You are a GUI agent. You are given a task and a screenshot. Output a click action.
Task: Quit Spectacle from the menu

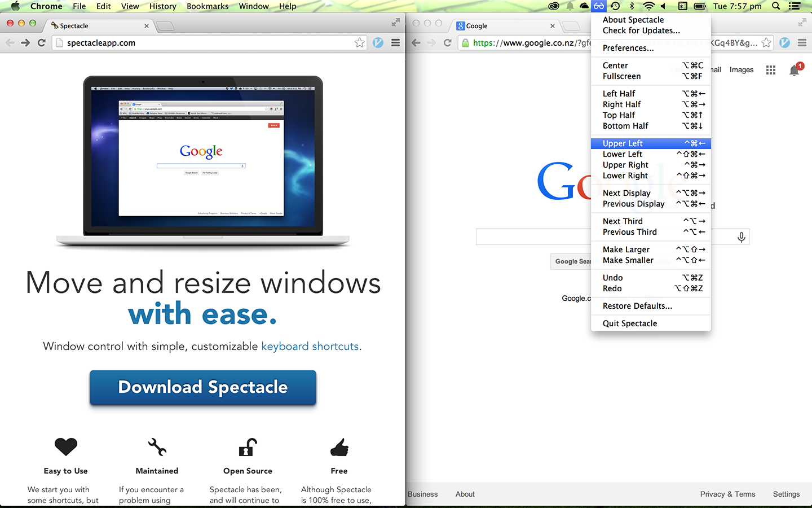(x=651, y=323)
